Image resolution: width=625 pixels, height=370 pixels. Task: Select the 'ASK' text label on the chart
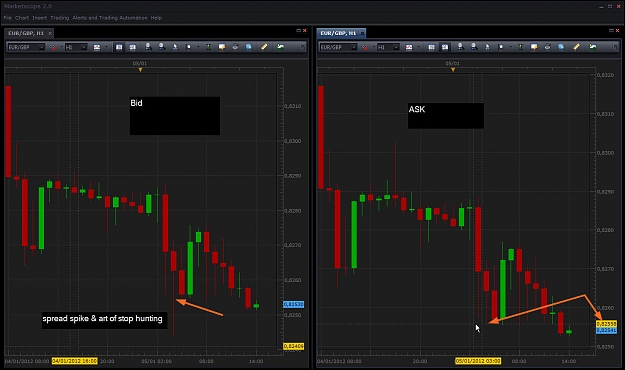pyautogui.click(x=446, y=116)
